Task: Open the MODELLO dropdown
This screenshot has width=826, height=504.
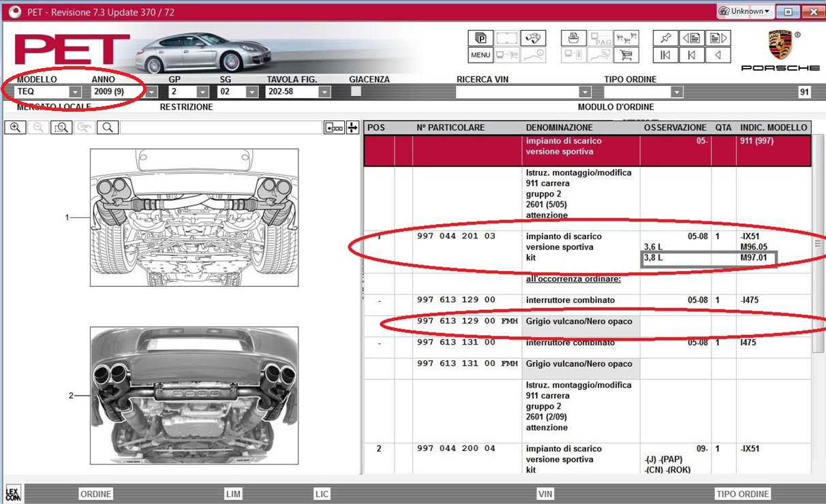Action: click(75, 92)
